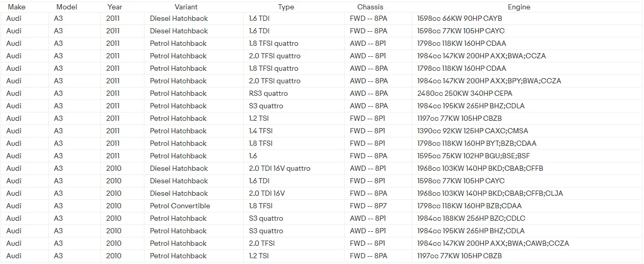The width and height of the screenshot is (644, 264).
Task: Click the 1390cc 92KW 125HP engine cell
Action: point(527,131)
